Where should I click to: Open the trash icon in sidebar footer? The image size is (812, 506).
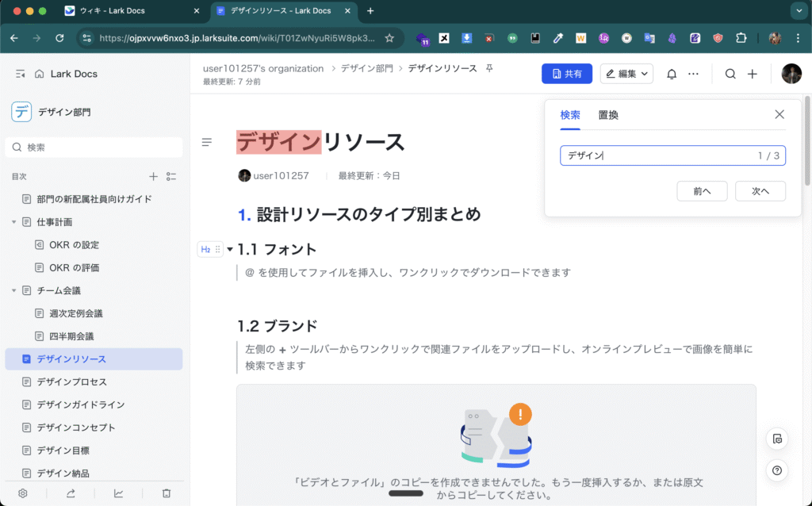(167, 493)
